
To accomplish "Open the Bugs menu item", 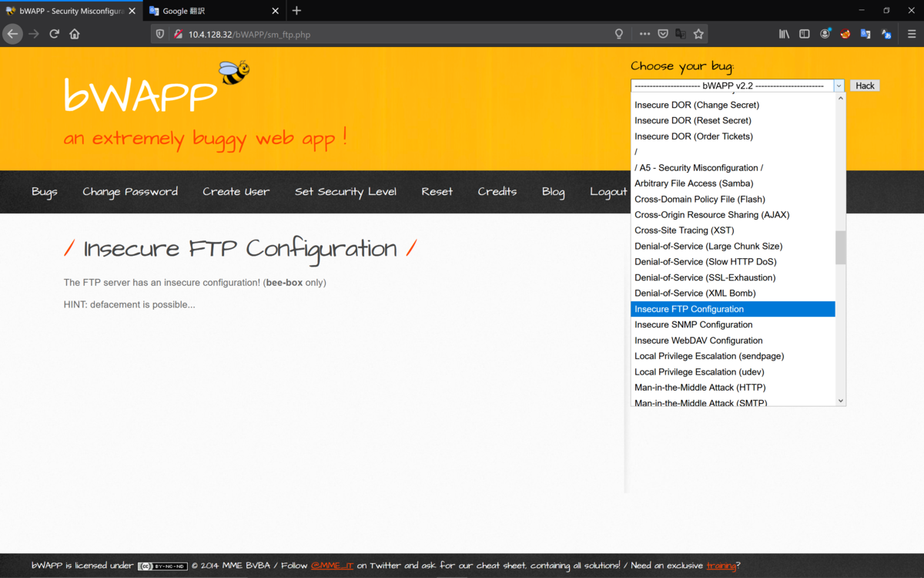I will point(45,192).
